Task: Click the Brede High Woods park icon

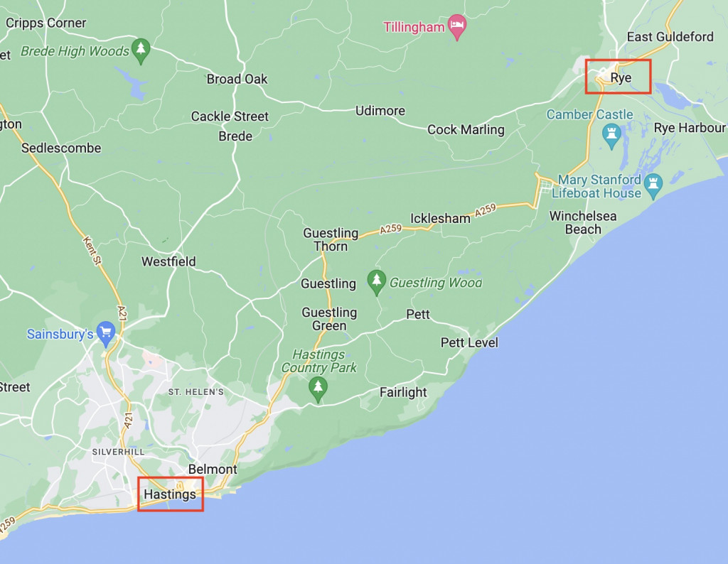Action: 141,50
